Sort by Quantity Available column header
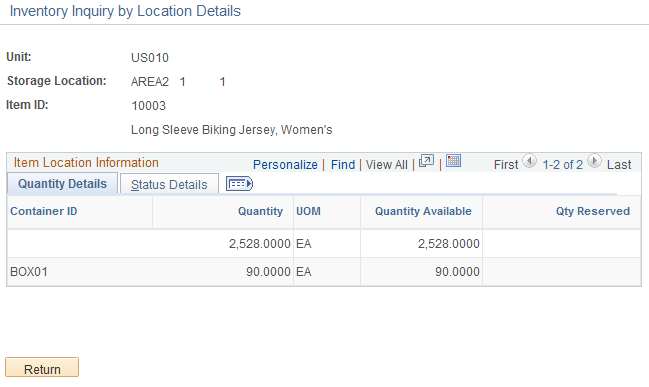Screen dimensions: 649x387 pos(423,212)
